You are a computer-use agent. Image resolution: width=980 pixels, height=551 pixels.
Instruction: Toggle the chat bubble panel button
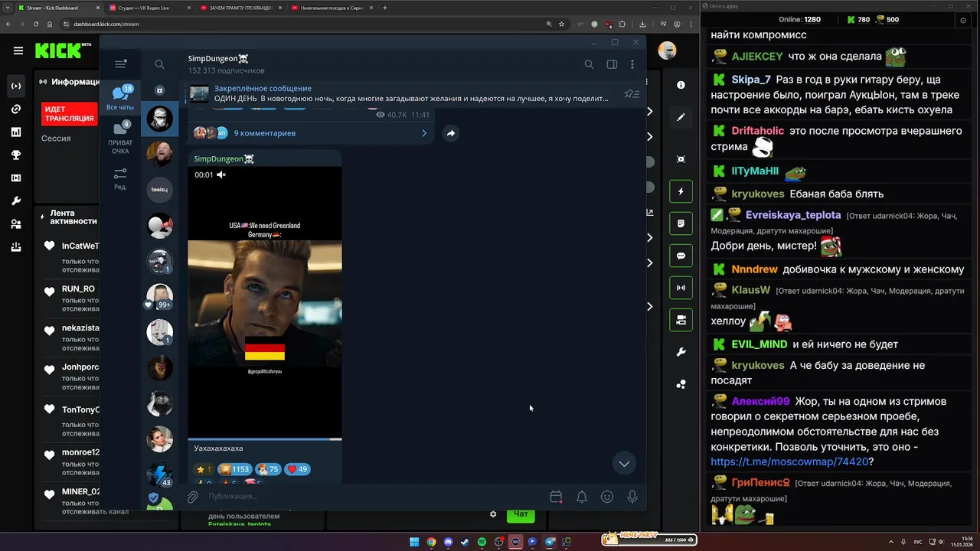tap(681, 256)
